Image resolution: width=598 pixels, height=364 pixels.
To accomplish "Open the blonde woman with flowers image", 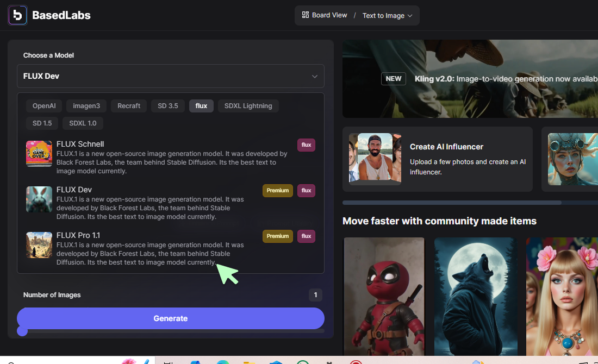I will coord(562,297).
